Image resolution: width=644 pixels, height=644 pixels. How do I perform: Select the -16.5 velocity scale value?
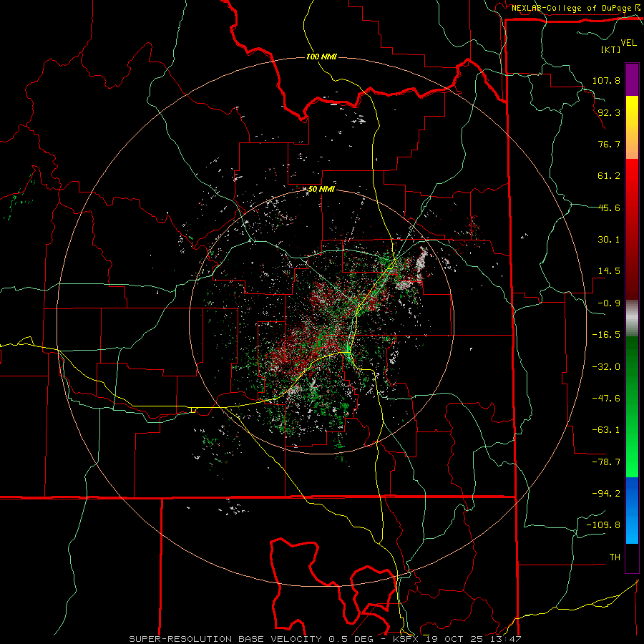tap(606, 335)
